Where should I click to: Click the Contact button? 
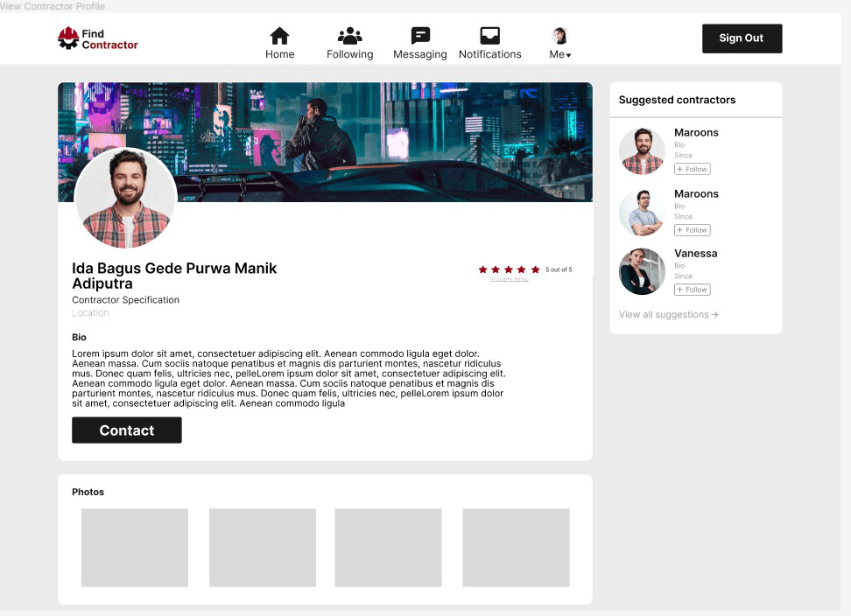point(126,430)
